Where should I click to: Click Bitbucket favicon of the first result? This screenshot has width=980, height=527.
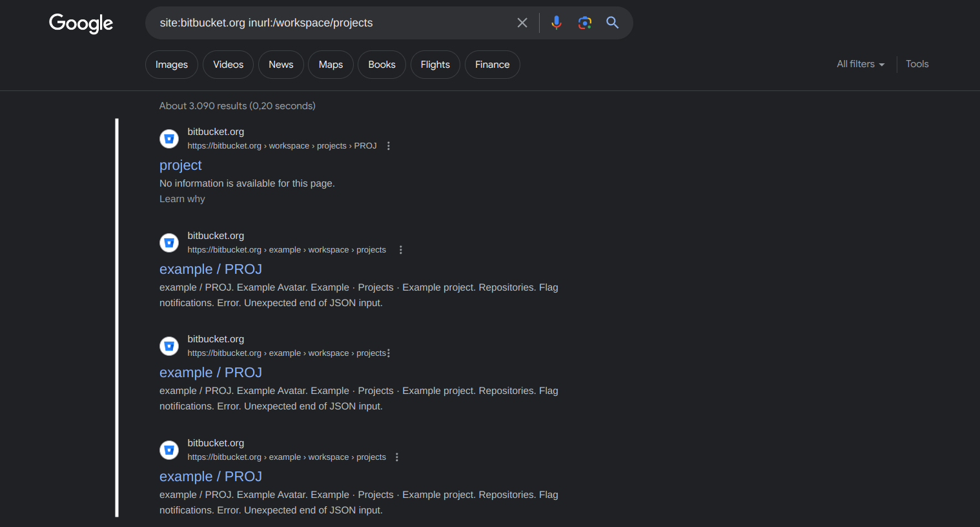coord(169,138)
